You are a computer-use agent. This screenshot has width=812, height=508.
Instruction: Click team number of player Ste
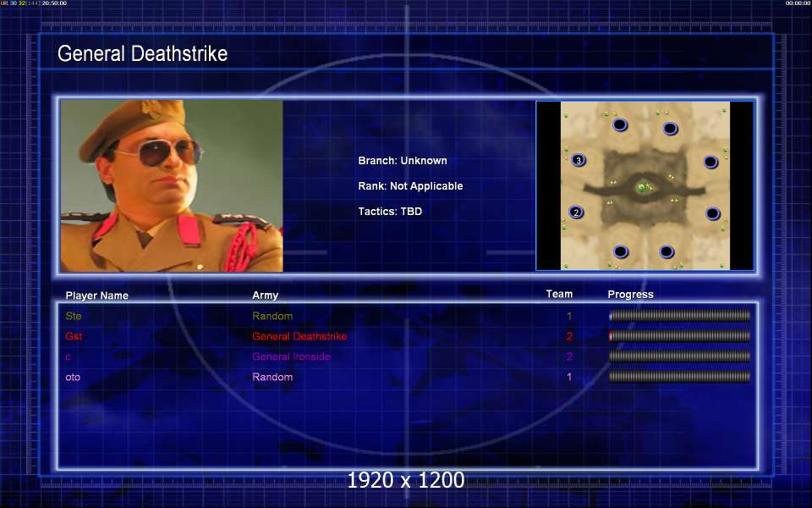coord(569,316)
